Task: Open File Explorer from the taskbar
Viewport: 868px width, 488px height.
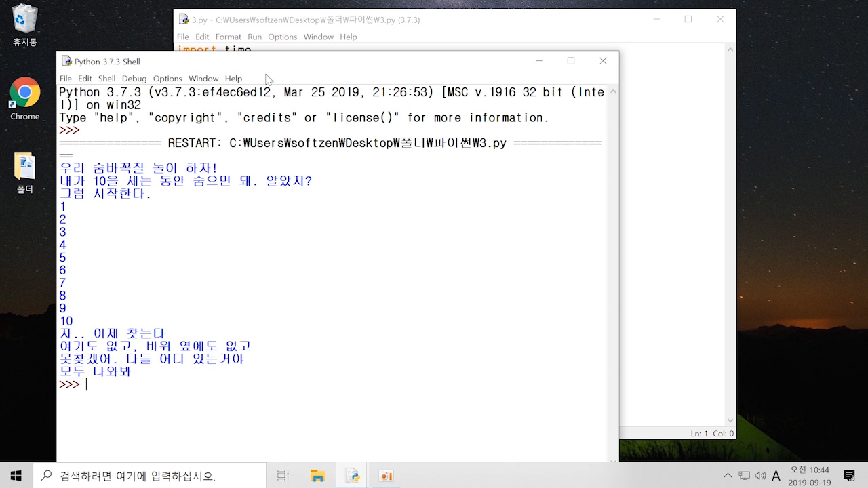Action: 317,475
